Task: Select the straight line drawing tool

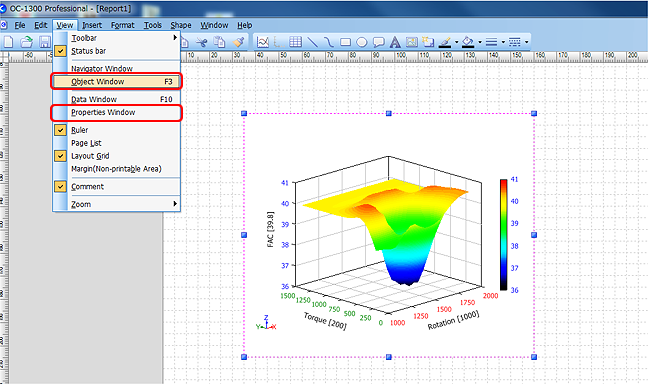Action: point(312,42)
